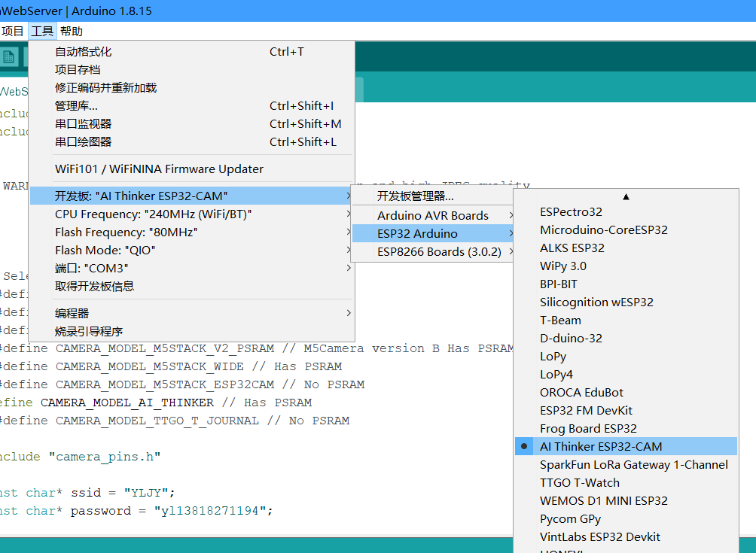756x553 pixels.
Task: Expand the Flash Mode QIO submenu
Action: [x=192, y=250]
